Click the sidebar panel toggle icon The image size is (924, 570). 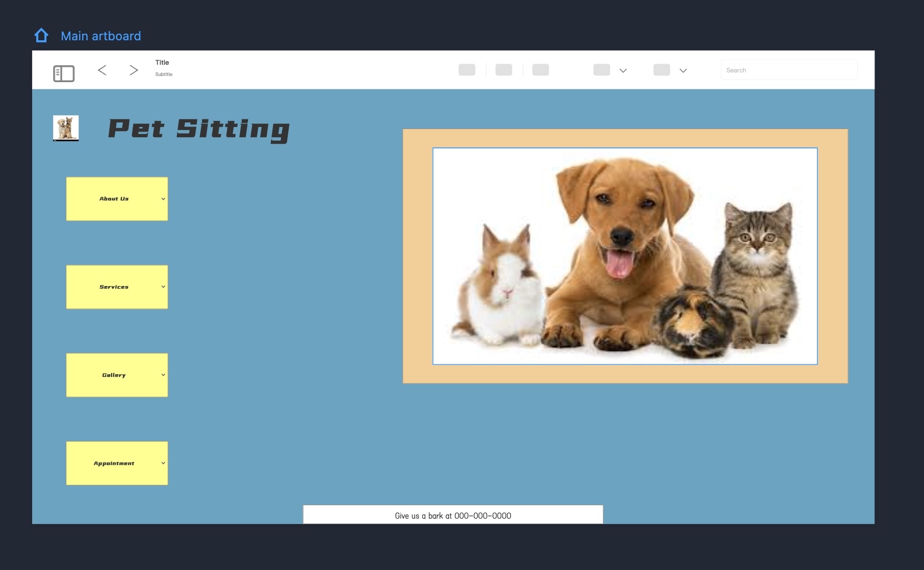coord(63,73)
